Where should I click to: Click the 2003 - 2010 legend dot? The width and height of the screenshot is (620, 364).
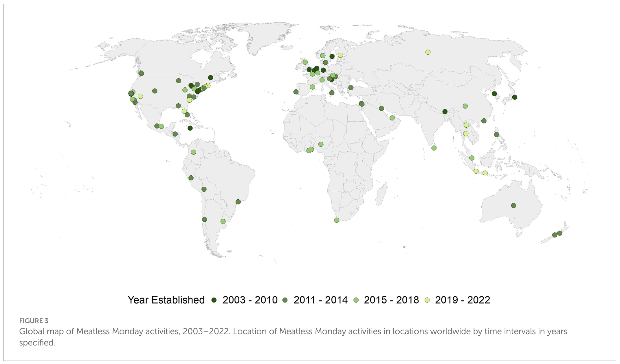pos(214,300)
